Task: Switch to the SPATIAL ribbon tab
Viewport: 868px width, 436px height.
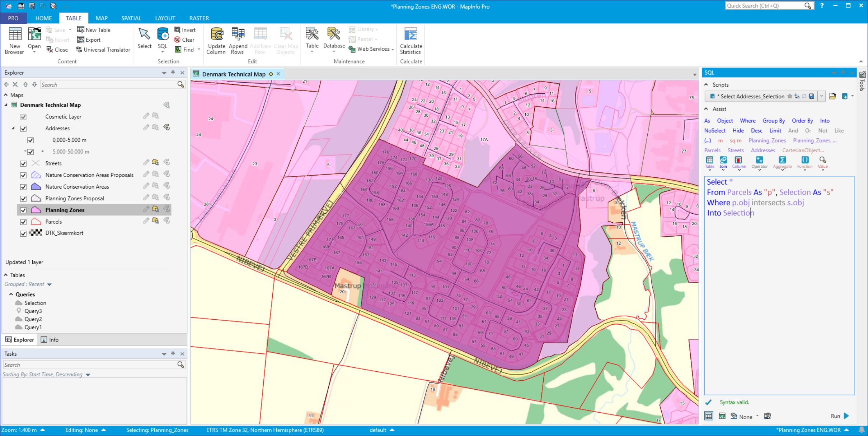Action: tap(131, 18)
